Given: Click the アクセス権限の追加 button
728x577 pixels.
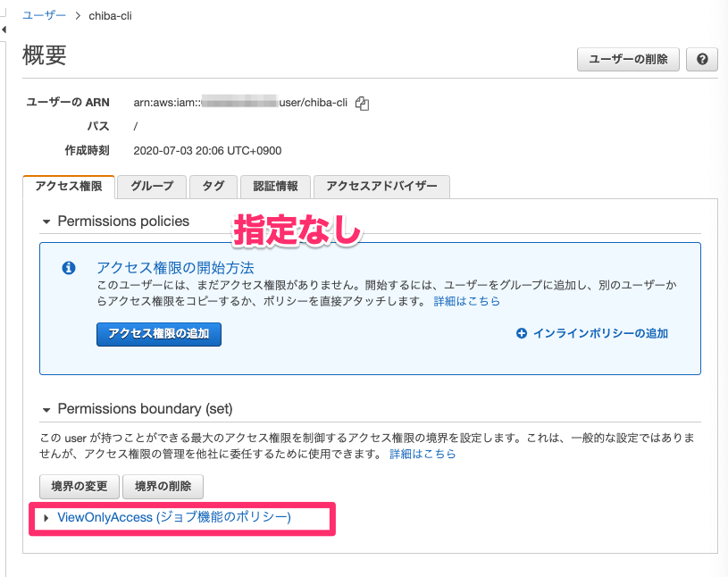Looking at the screenshot, I should coord(159,334).
